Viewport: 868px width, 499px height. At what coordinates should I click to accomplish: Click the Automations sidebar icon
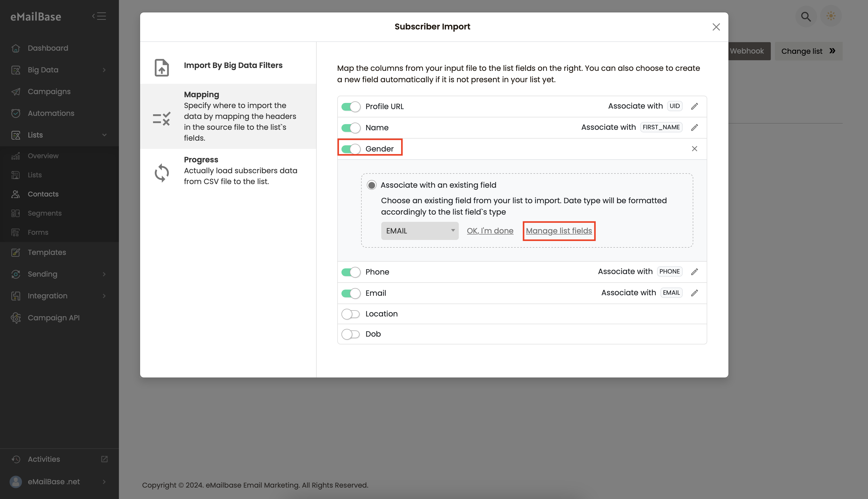[x=16, y=114]
